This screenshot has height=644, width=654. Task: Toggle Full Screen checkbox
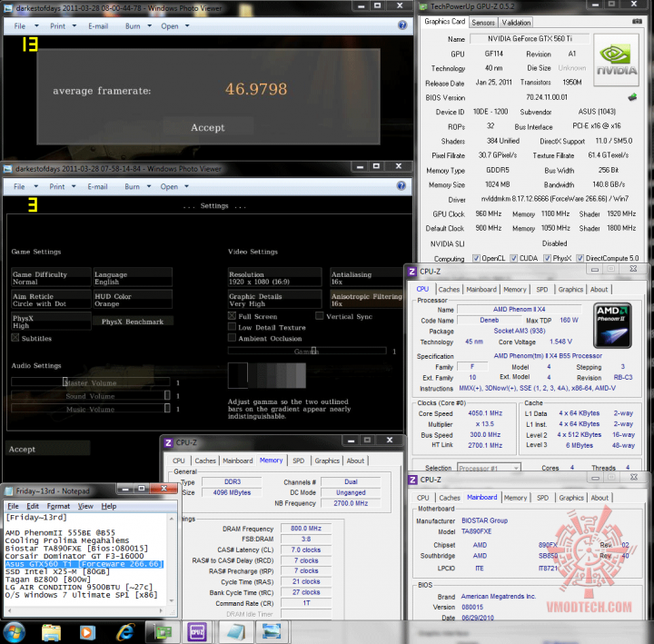click(x=232, y=316)
